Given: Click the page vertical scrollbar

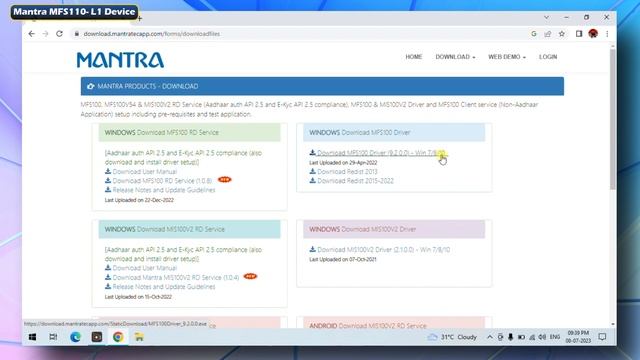Looking at the screenshot, I should pos(613,120).
